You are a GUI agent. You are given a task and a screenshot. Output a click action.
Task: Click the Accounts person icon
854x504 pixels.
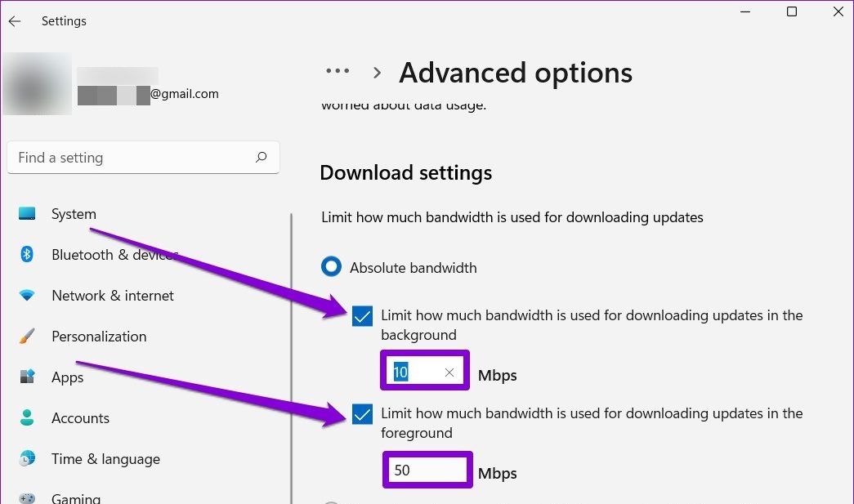click(x=27, y=417)
